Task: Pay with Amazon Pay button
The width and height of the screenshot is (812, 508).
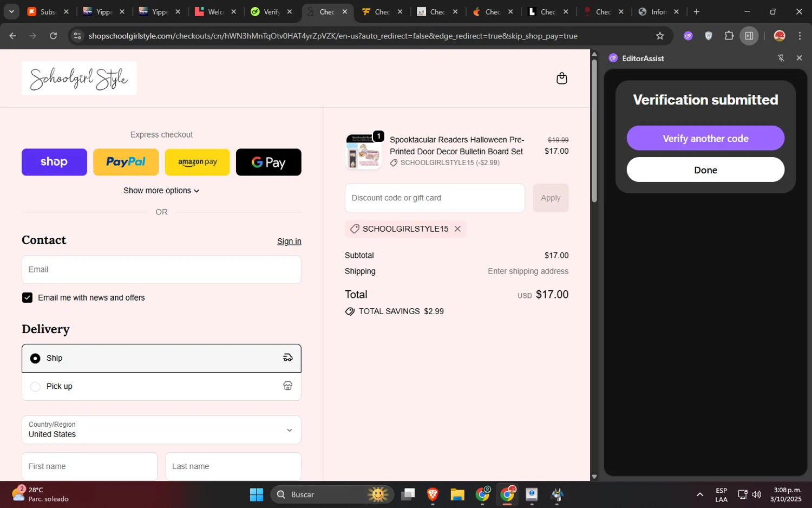Action: [197, 162]
